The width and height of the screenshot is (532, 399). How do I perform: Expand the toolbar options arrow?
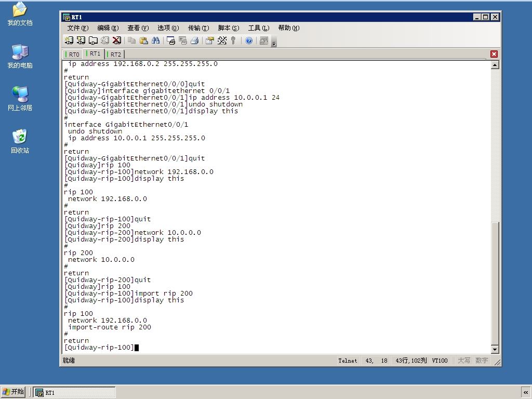pos(274,42)
